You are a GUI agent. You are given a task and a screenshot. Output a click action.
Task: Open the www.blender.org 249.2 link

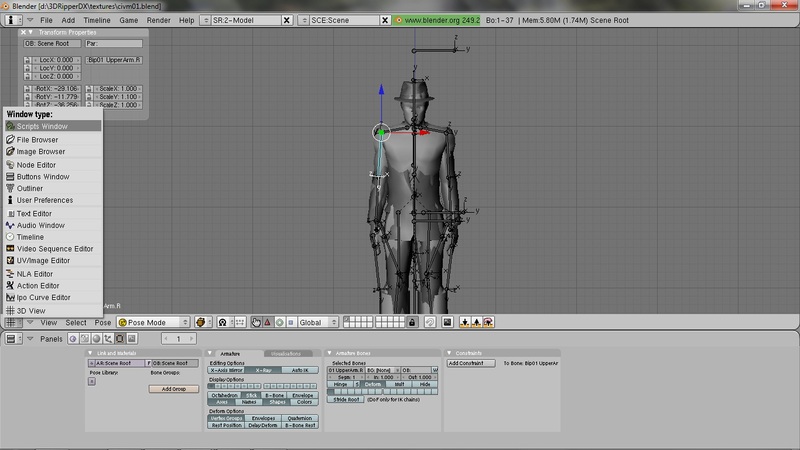click(437, 20)
